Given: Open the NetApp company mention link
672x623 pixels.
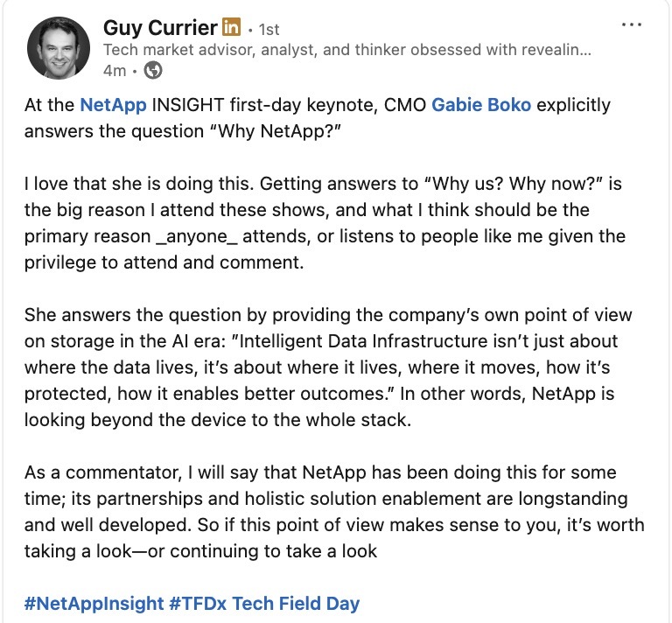Looking at the screenshot, I should pyautogui.click(x=113, y=105).
